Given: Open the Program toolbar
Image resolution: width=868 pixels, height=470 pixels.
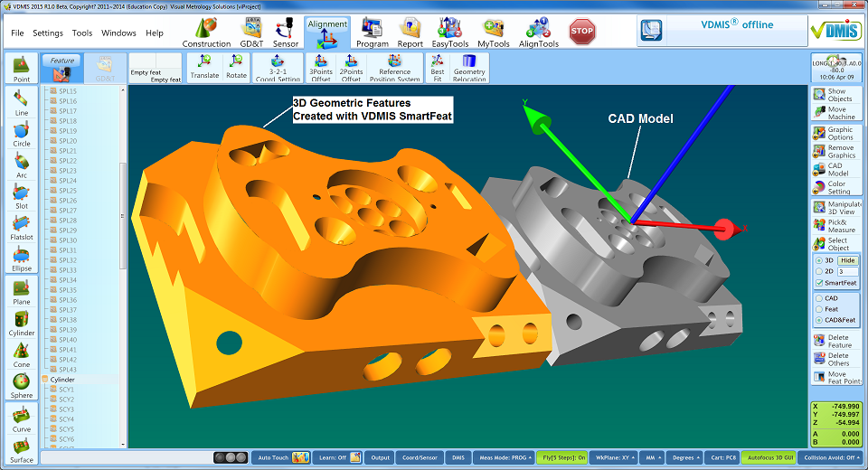Looking at the screenshot, I should (372, 33).
